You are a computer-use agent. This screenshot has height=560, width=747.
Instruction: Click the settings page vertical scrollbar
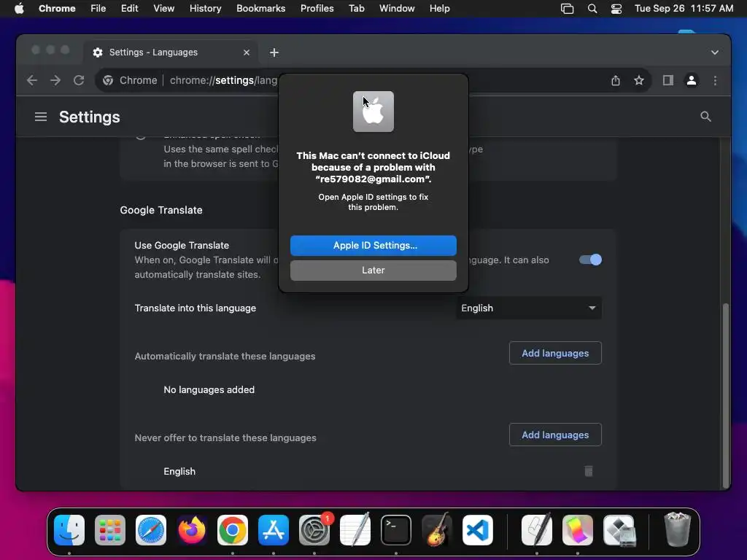click(x=725, y=394)
